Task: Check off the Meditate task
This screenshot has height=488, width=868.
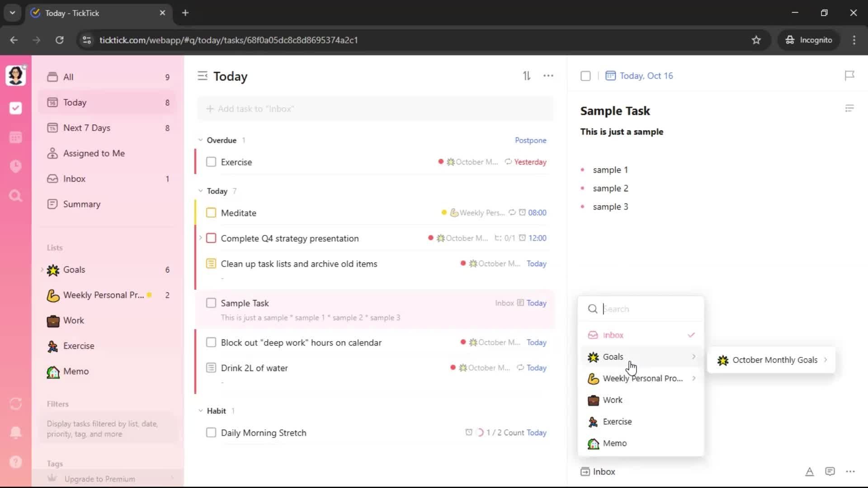Action: 211,213
